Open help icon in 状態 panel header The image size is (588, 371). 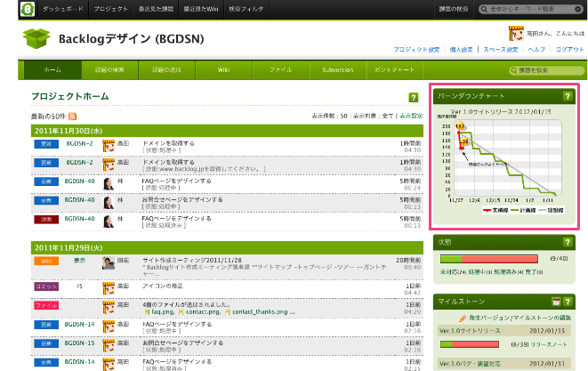[x=568, y=242]
